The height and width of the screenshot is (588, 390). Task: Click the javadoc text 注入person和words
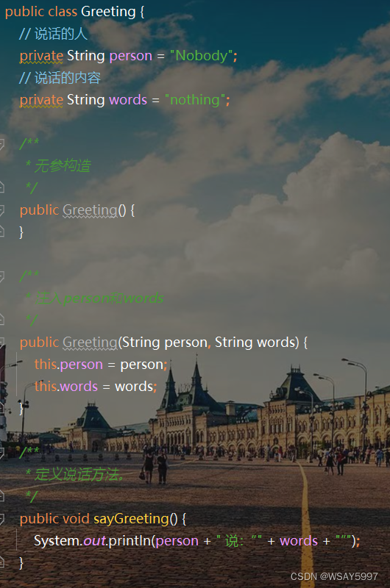(99, 298)
